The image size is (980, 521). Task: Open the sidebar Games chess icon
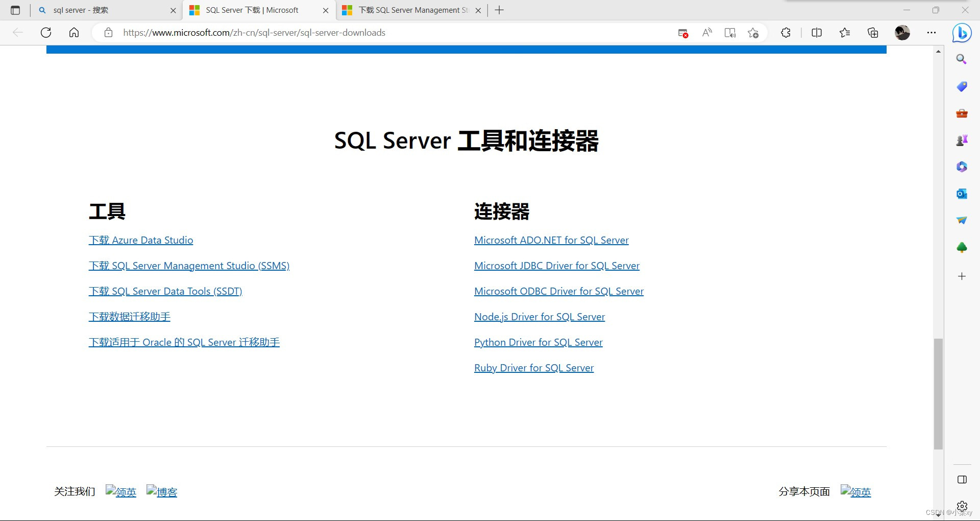click(962, 140)
